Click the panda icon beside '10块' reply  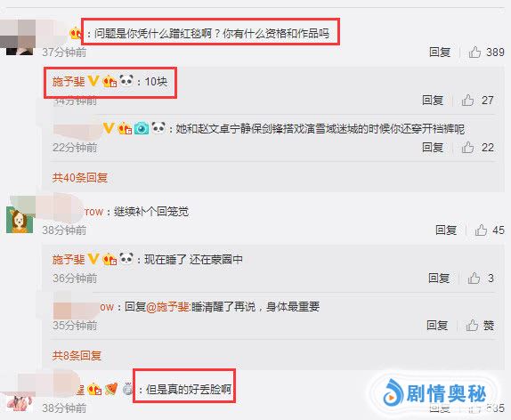coord(126,80)
